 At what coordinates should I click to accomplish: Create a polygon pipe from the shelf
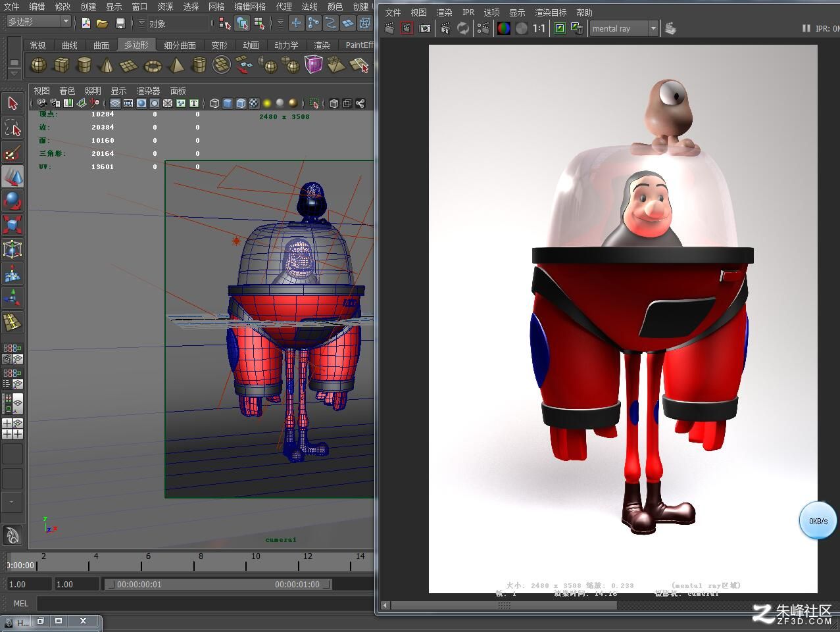pos(199,65)
